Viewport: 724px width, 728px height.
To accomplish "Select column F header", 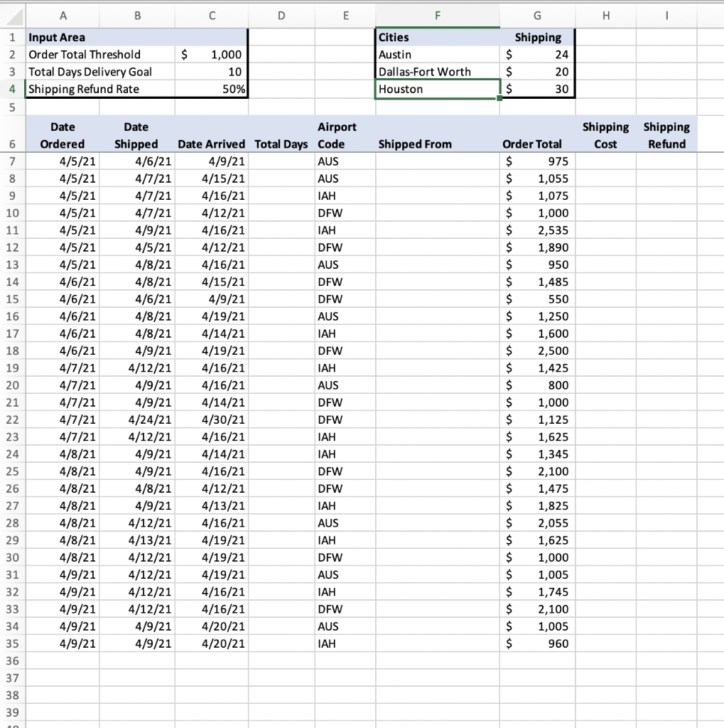I will tap(438, 16).
